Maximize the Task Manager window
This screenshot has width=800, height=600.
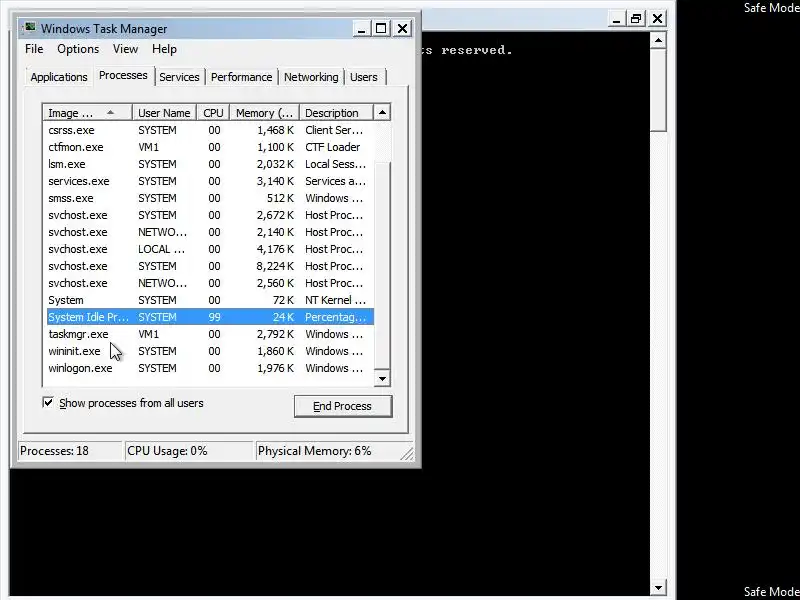(381, 29)
